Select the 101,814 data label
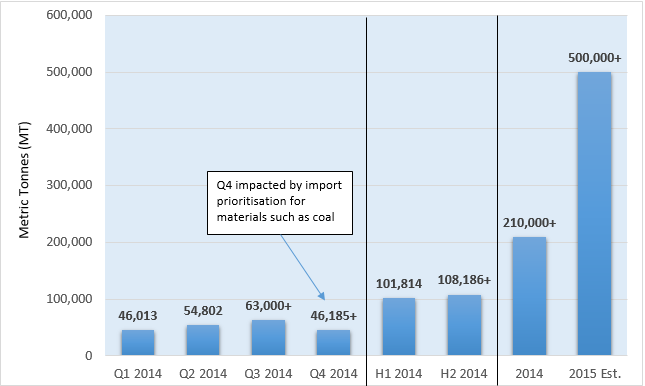 tap(399, 284)
